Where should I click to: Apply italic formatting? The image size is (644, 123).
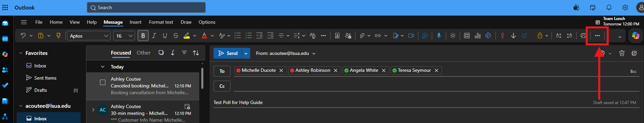(x=154, y=36)
